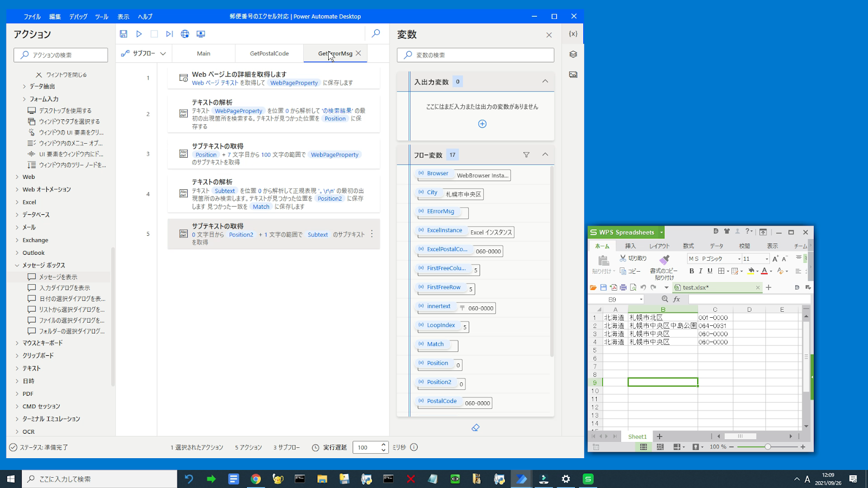Open the Tools menu in Power Automate
The width and height of the screenshot is (868, 488).
(101, 17)
